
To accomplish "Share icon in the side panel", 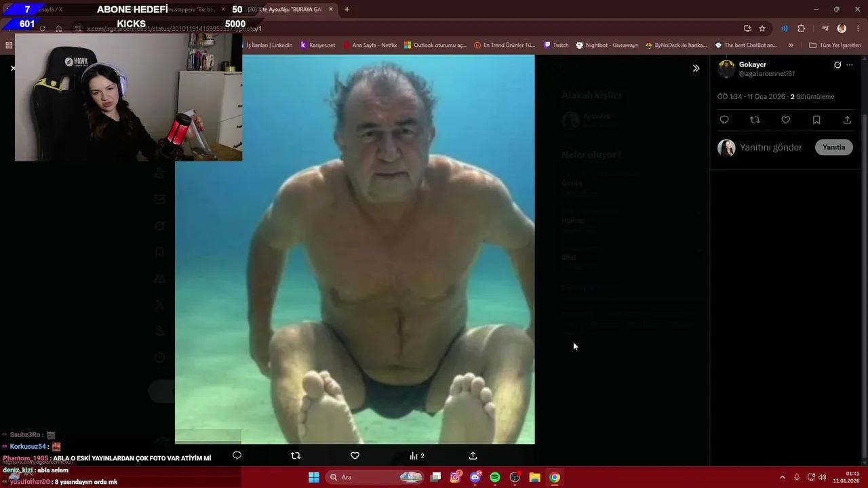I will tap(847, 120).
